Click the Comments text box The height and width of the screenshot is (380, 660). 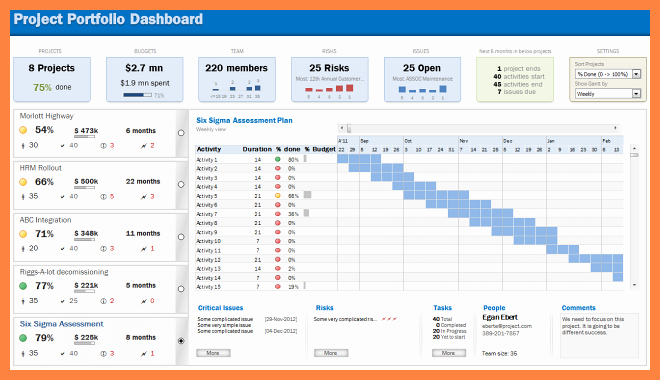600,335
